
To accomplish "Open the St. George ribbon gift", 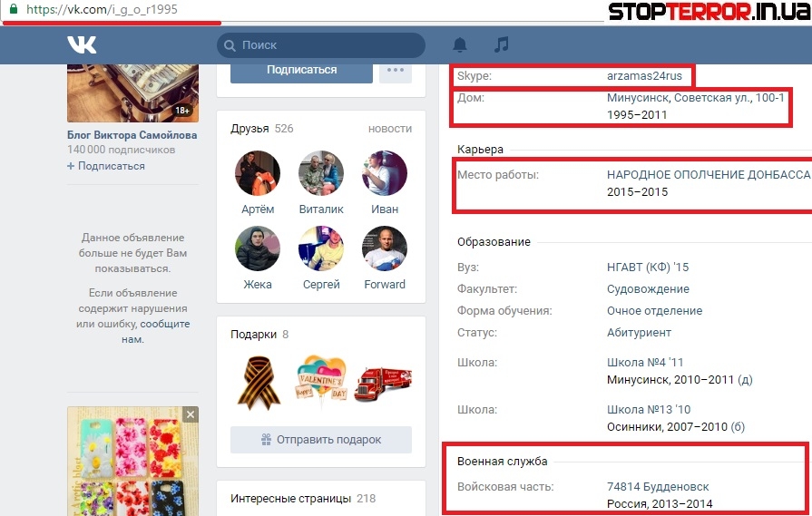I will (x=259, y=381).
